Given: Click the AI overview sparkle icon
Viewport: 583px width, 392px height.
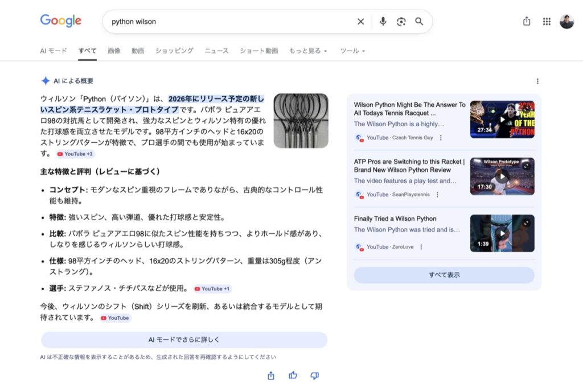Looking at the screenshot, I should (46, 81).
